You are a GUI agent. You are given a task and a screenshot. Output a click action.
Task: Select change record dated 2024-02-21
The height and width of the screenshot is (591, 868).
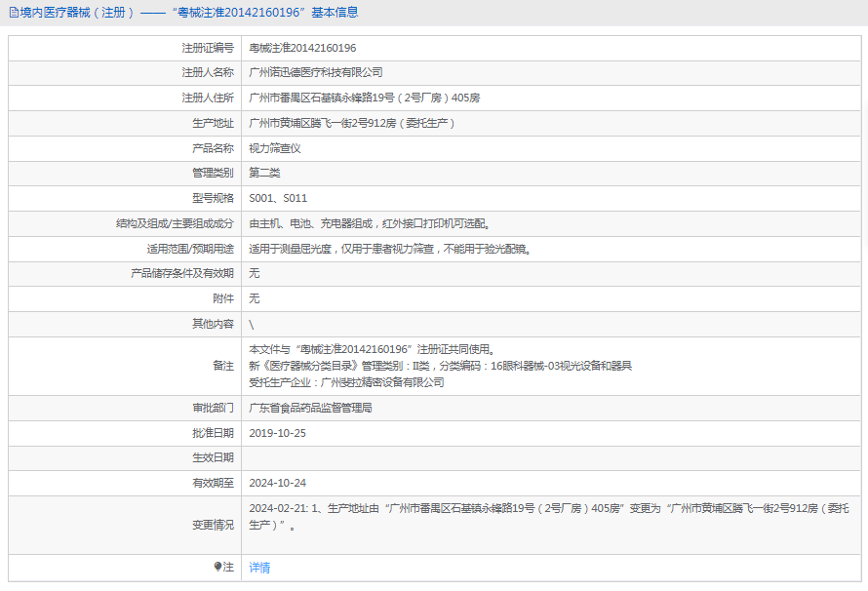point(548,516)
